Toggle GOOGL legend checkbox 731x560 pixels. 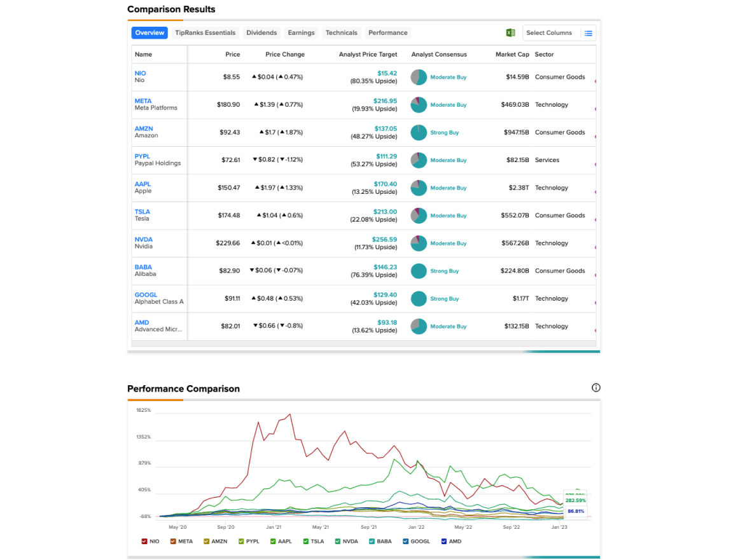tap(406, 542)
